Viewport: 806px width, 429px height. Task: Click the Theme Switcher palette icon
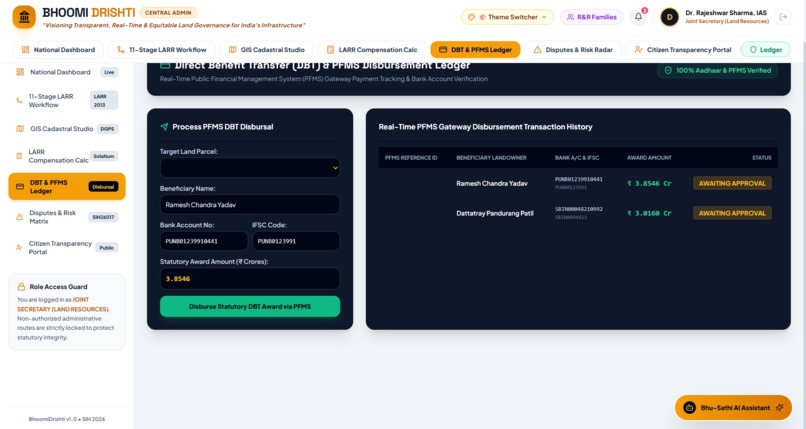(x=471, y=17)
